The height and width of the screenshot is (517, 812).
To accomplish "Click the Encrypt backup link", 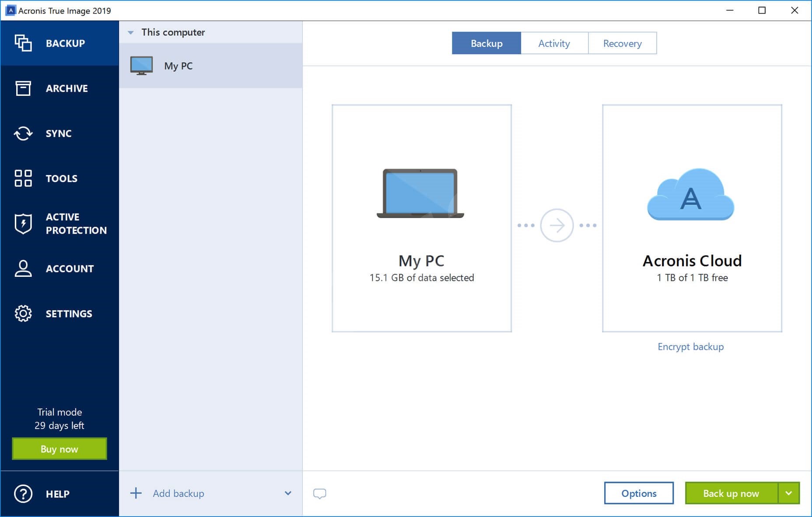I will 691,347.
